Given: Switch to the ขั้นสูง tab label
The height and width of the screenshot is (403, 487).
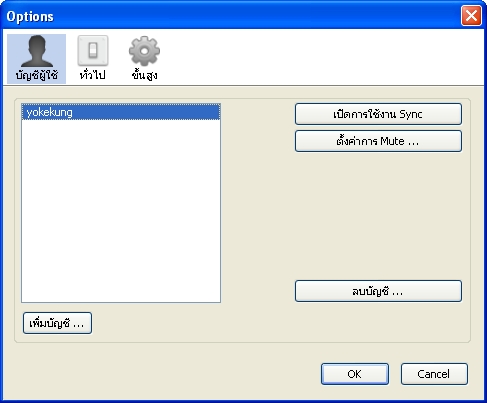Looking at the screenshot, I should (x=144, y=75).
